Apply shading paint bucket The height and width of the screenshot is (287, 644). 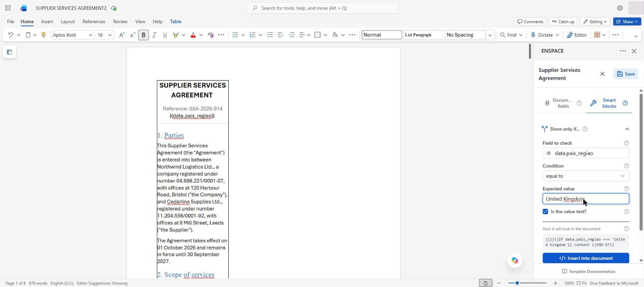(335, 35)
